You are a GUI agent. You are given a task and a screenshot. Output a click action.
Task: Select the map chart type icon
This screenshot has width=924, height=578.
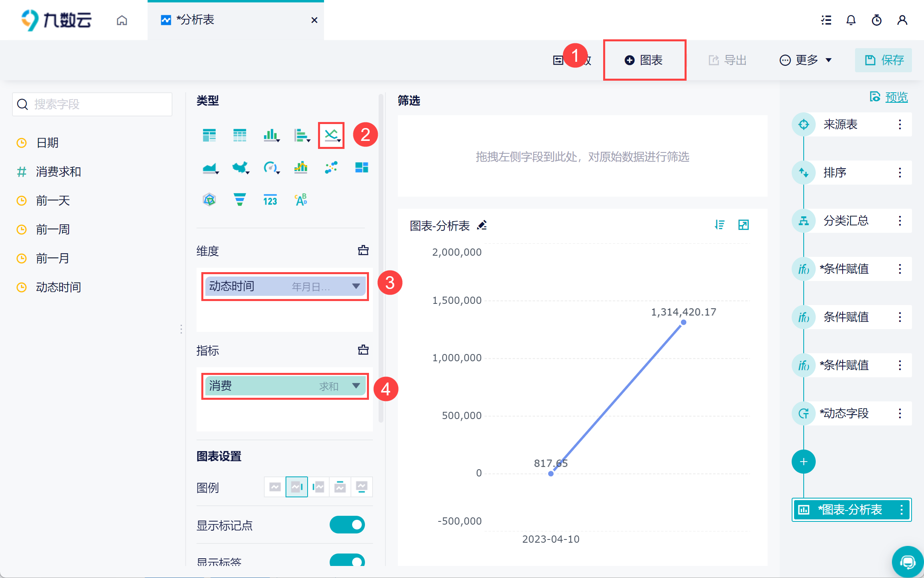coord(240,167)
